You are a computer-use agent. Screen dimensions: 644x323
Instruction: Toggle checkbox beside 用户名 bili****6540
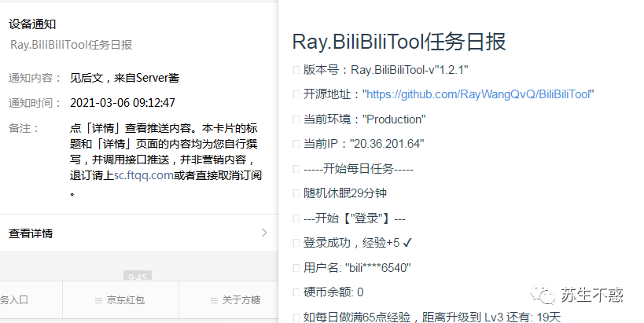(x=296, y=268)
